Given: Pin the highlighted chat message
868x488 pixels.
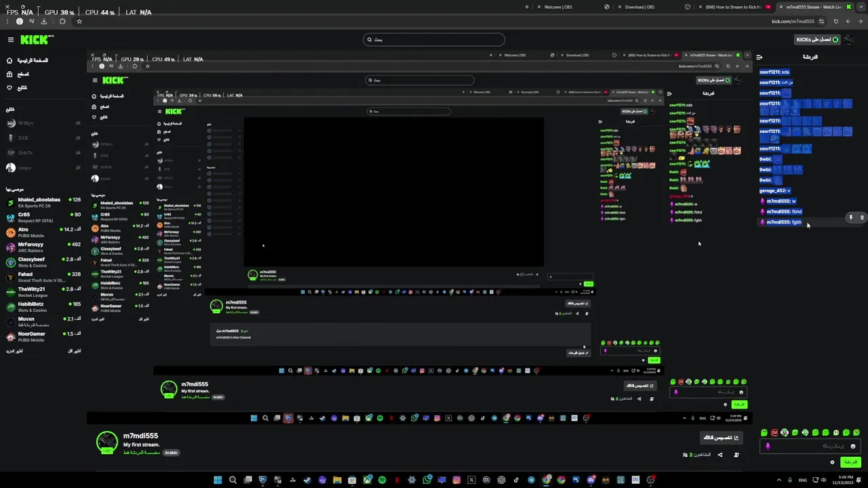Looking at the screenshot, I should (850, 218).
